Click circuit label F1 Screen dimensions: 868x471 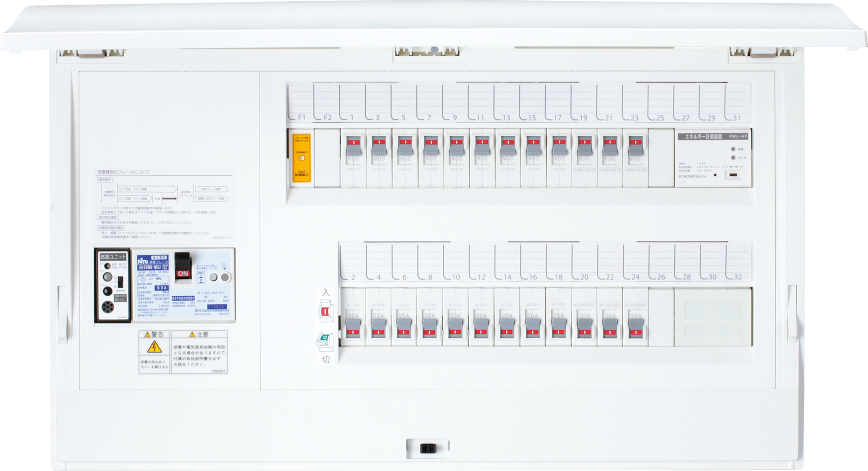coord(302,117)
